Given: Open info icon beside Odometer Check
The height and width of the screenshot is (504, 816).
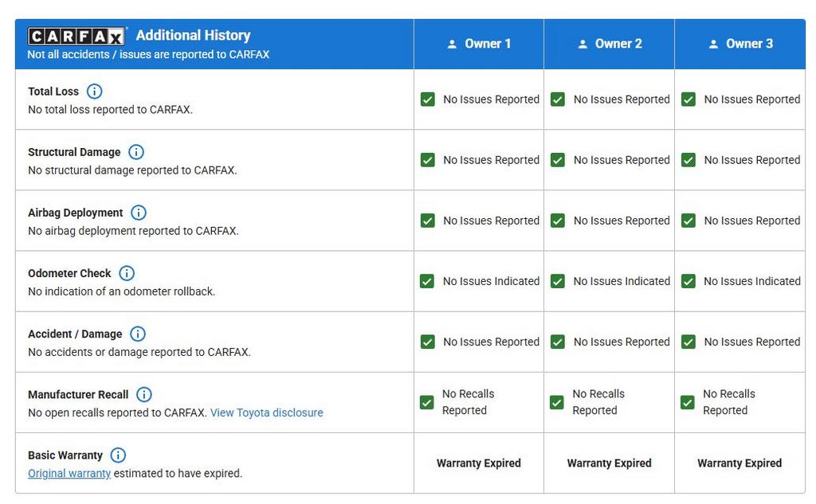Looking at the screenshot, I should [127, 273].
